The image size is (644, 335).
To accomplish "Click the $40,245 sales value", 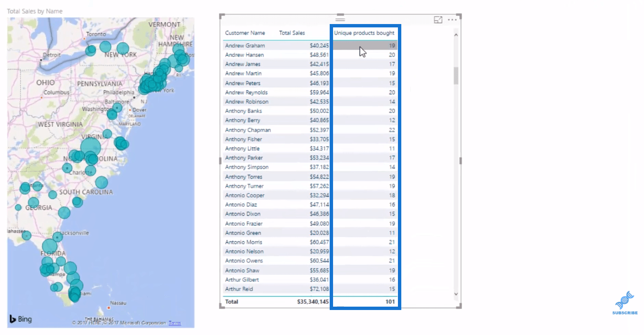I will (x=319, y=46).
